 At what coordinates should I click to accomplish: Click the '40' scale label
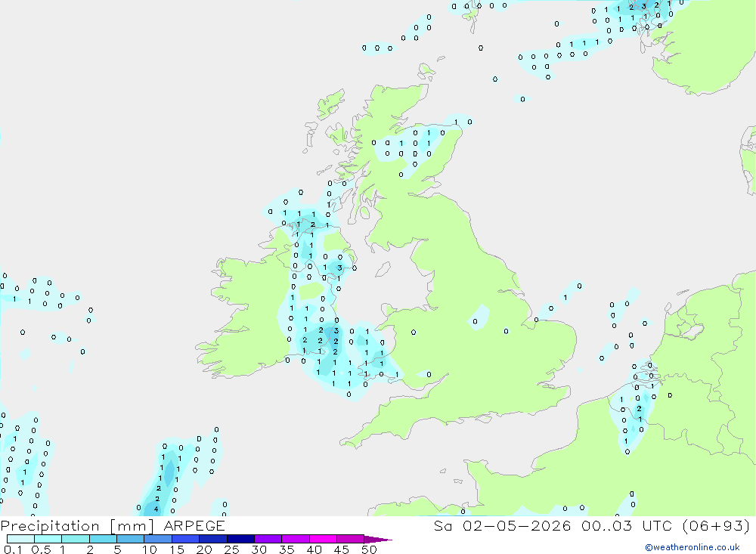pyautogui.click(x=314, y=549)
